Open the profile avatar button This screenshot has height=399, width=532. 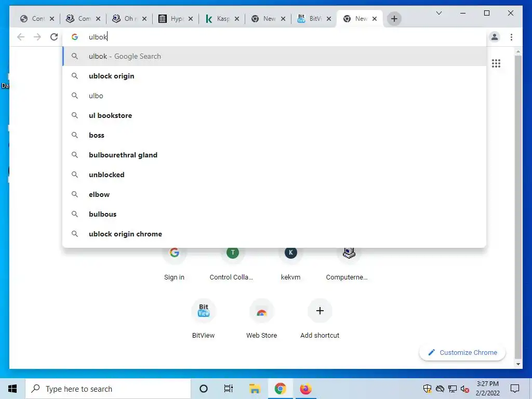click(x=495, y=37)
